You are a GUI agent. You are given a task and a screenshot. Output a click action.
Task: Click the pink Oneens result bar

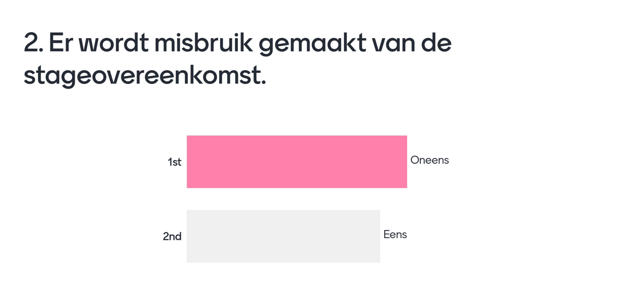tap(297, 162)
